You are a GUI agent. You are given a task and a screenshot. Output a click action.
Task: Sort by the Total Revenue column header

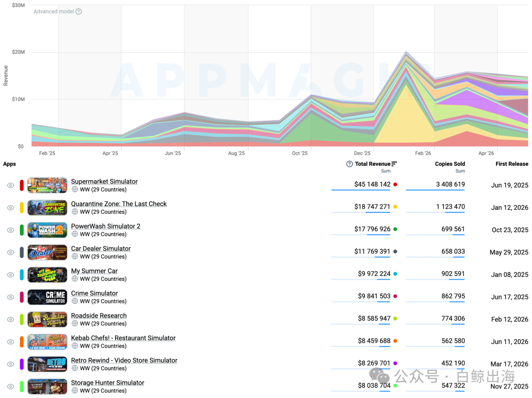coord(372,164)
